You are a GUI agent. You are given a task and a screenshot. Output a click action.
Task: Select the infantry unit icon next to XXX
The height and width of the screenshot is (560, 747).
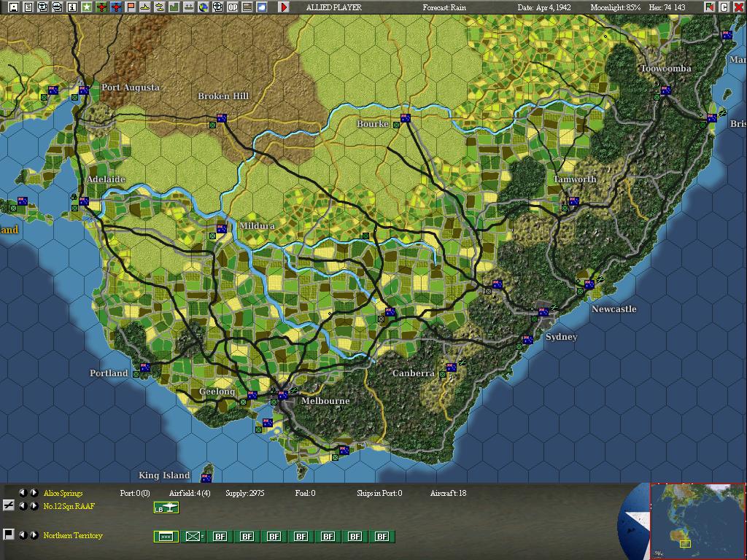[193, 537]
